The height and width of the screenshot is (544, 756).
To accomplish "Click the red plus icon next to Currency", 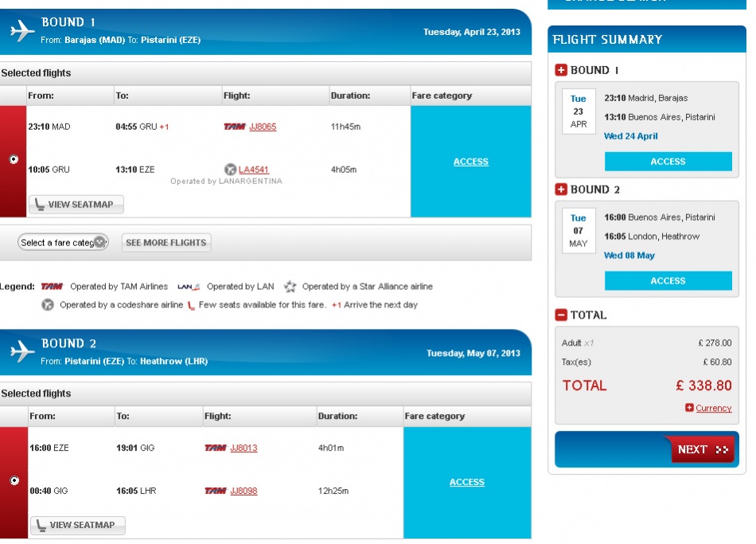I will tap(689, 409).
